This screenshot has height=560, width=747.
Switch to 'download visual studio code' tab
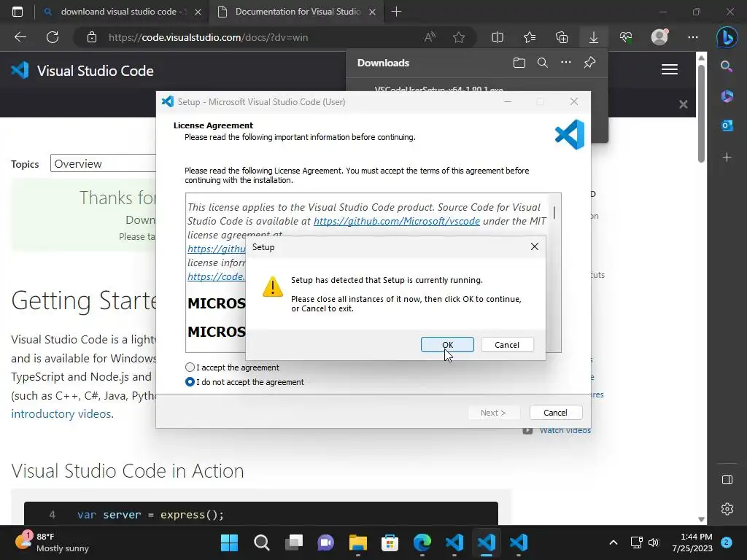122,12
